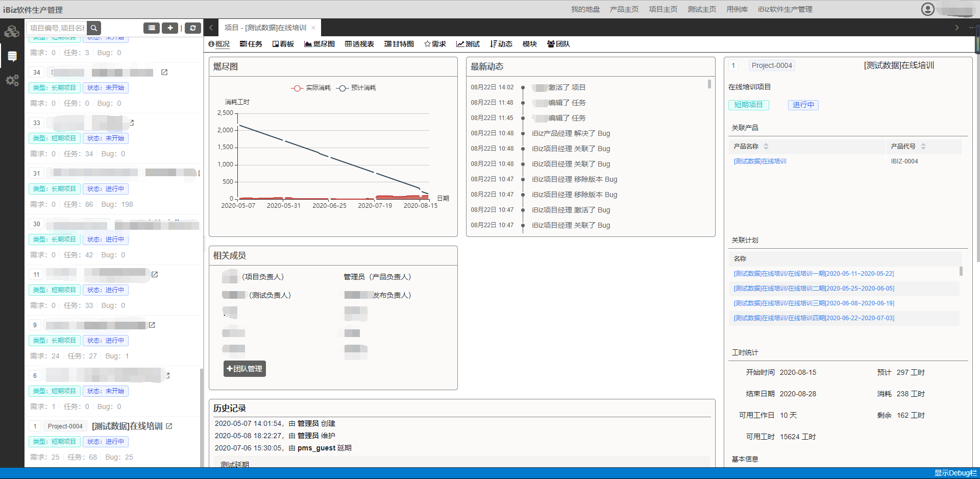Click 显示Debug栏 in status bar
The height and width of the screenshot is (479, 980).
(955, 473)
